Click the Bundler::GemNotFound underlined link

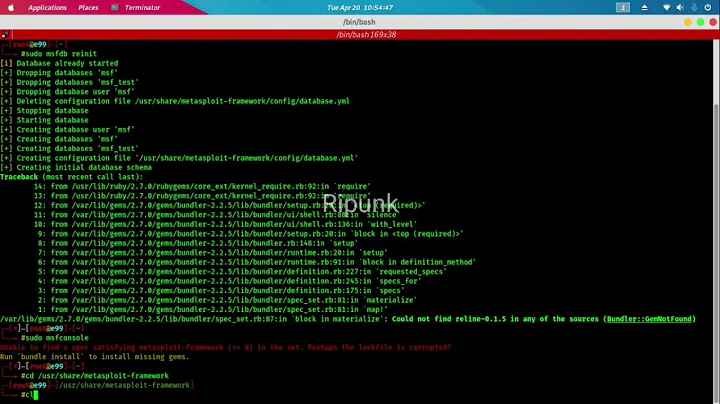649,319
